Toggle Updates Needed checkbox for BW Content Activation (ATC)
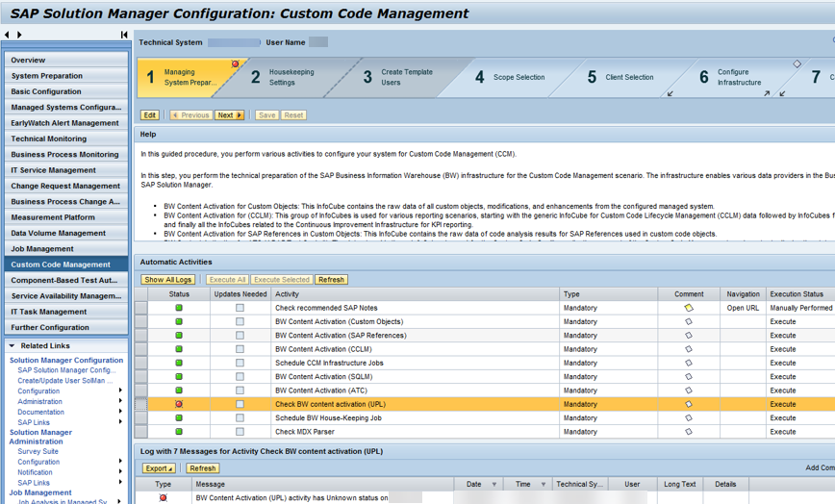This screenshot has width=835, height=504. click(x=240, y=391)
